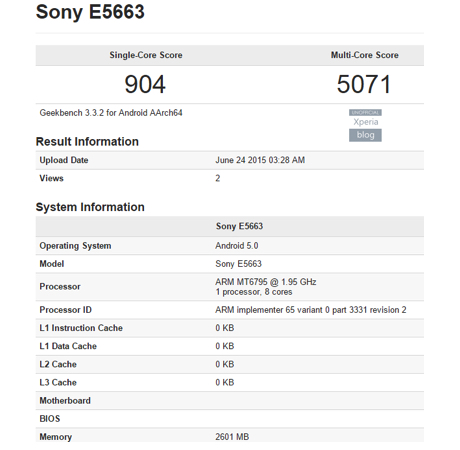Viewport: 460px width, 450px height.
Task: Click the Geekbench 3.3.2 for Android AArch64 text
Action: (x=111, y=113)
